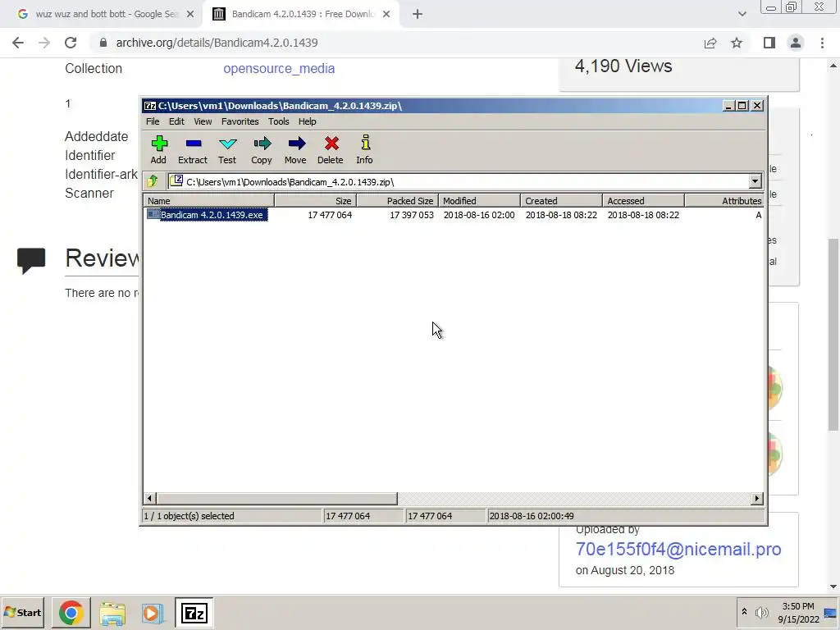Switch to the Google Search browser tab
The height and width of the screenshot is (630, 840).
[107, 14]
